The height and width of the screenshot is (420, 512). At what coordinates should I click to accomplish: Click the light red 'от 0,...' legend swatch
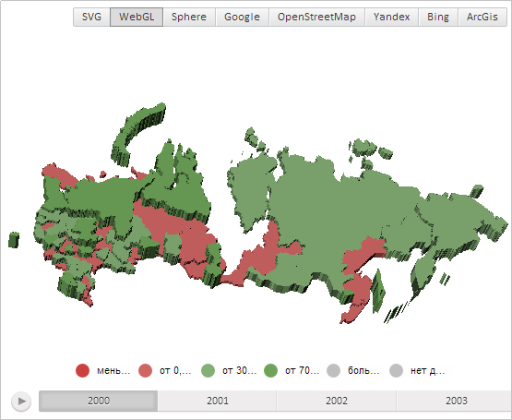point(146,371)
